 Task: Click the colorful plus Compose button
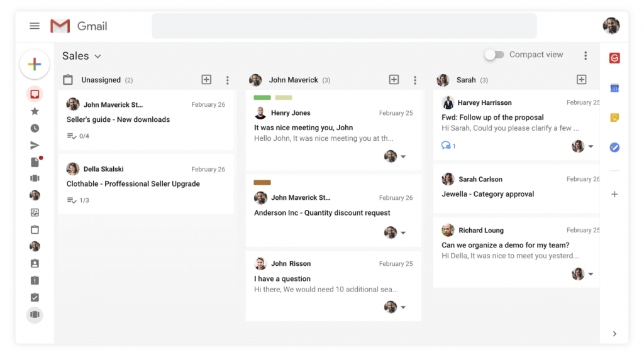(35, 64)
